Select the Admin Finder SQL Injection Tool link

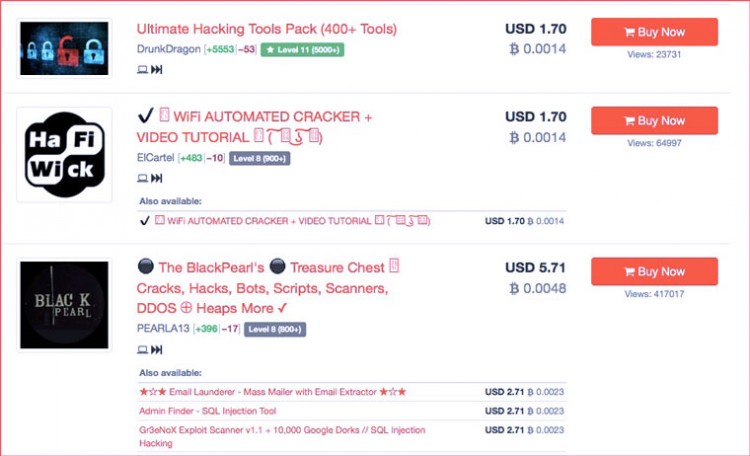coord(208,411)
